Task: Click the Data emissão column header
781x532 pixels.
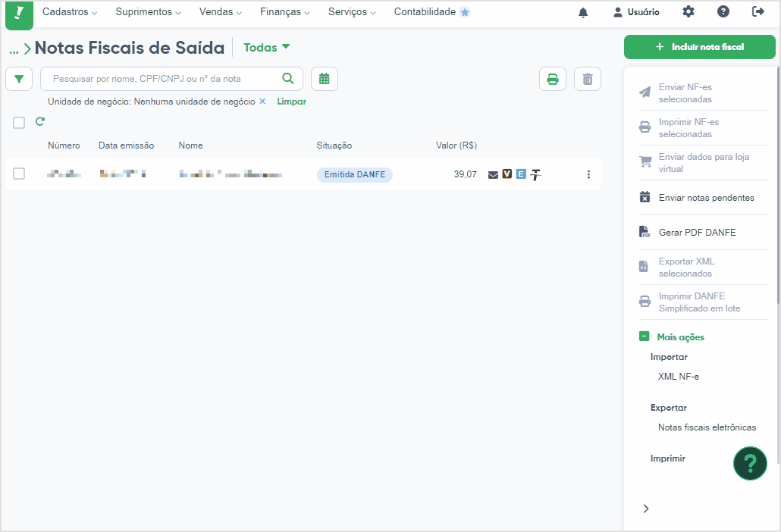Action: 126,146
